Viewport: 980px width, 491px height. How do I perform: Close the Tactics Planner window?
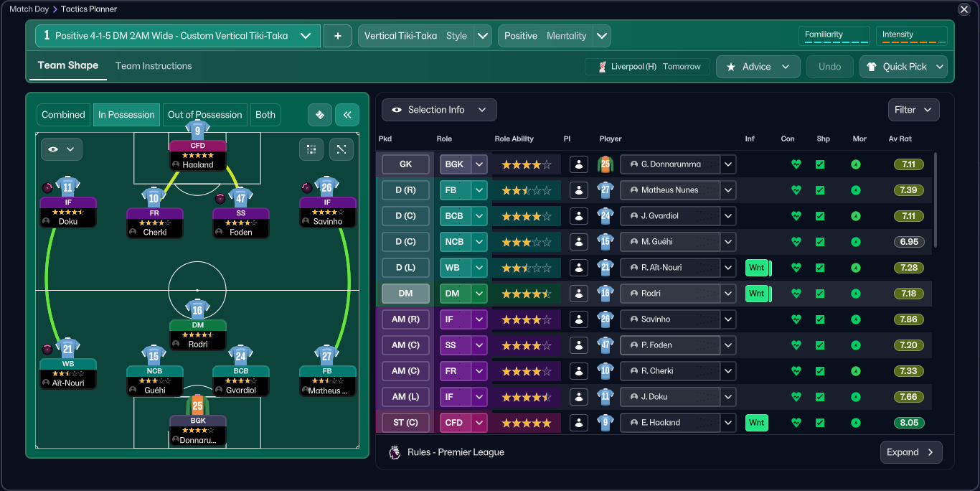(964, 9)
